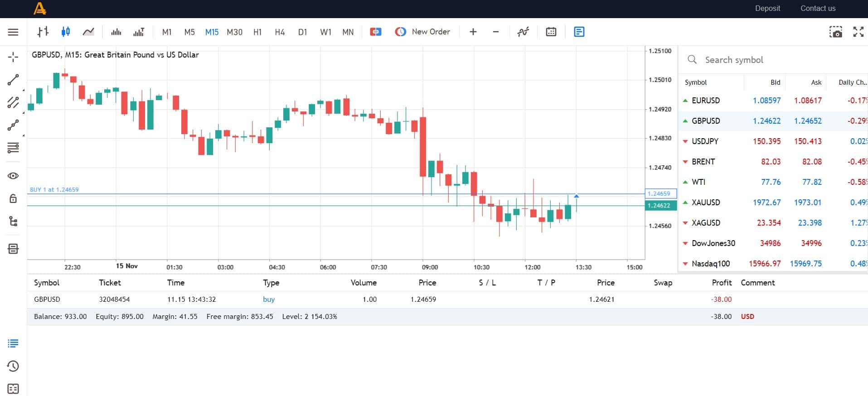Select candlestick chart style
Viewport: 868px width, 396px height.
point(66,32)
